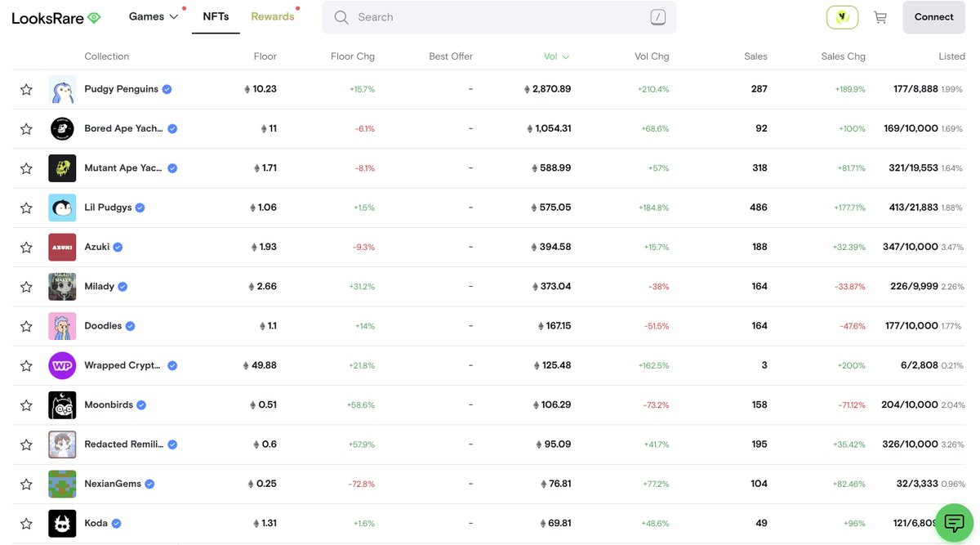The width and height of the screenshot is (980, 545).
Task: Click Pudgy Penguins verified badge
Action: coord(167,89)
